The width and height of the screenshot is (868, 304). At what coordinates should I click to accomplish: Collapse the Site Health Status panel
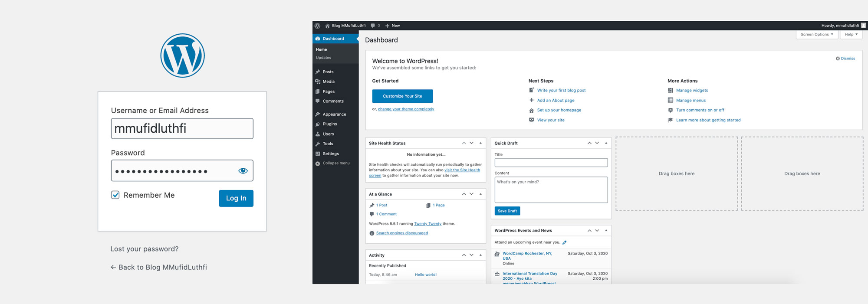(480, 143)
